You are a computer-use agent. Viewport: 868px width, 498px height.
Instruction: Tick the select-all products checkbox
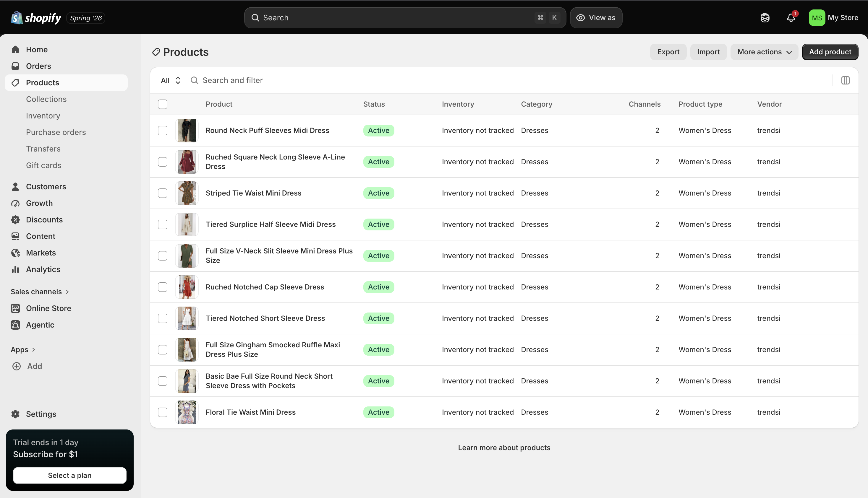163,104
